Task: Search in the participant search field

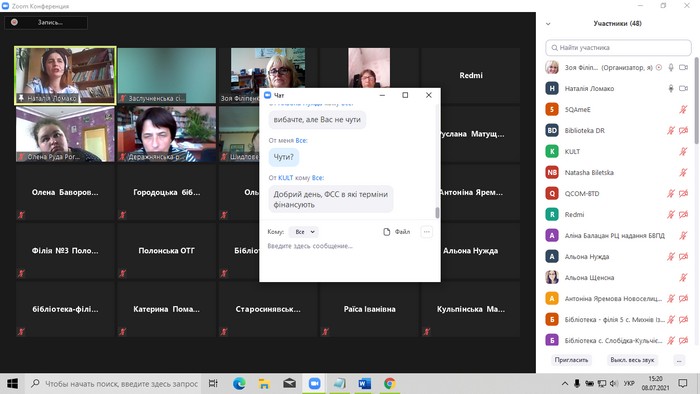Action: (618, 47)
